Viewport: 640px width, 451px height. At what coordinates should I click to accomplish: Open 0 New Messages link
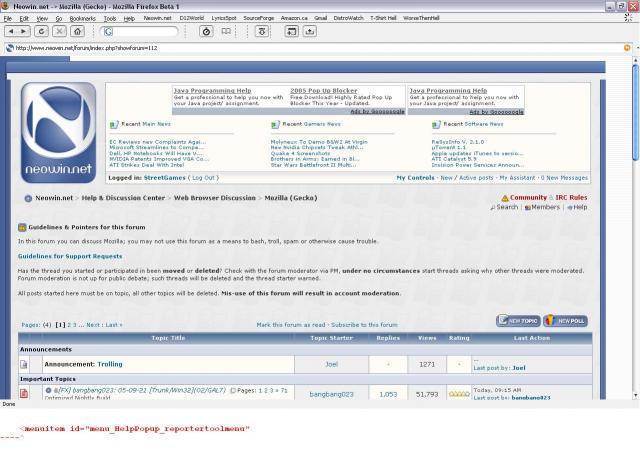(x=564, y=178)
